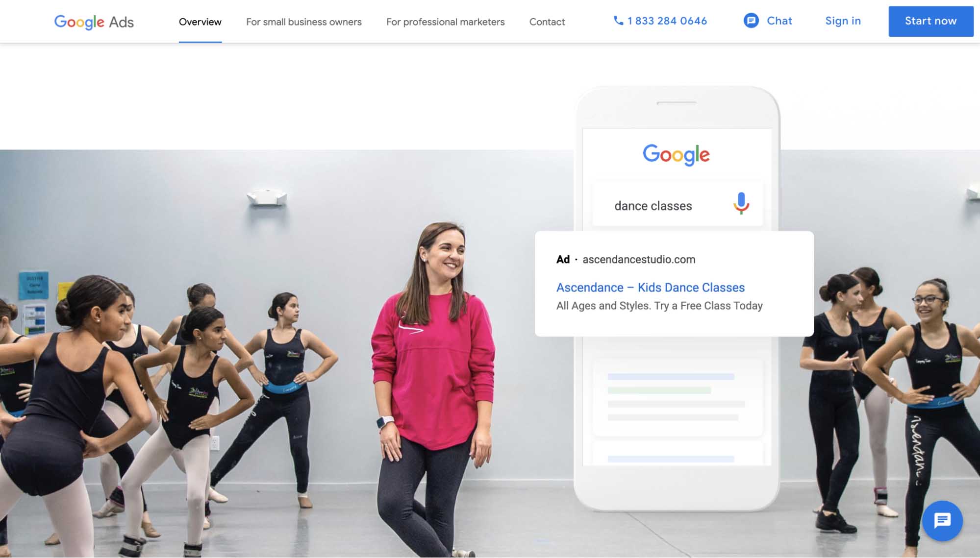Click the Overview tab
This screenshot has width=980, height=558.
[x=199, y=22]
